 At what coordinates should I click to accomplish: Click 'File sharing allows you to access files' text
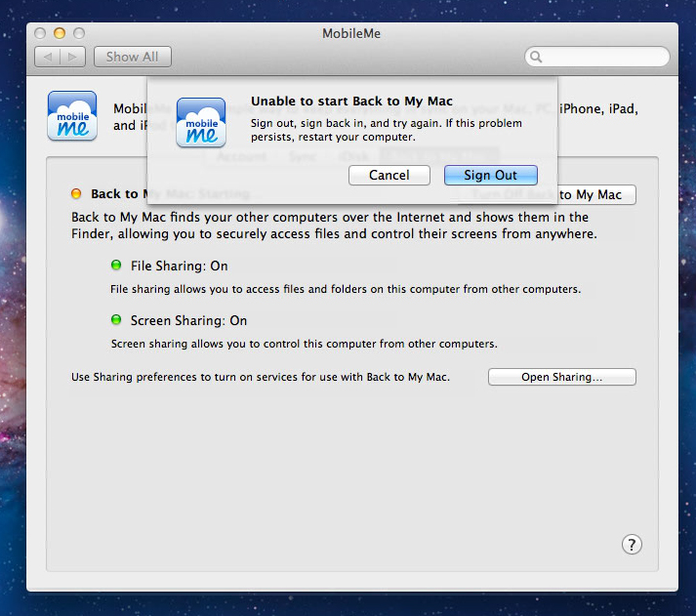[346, 289]
